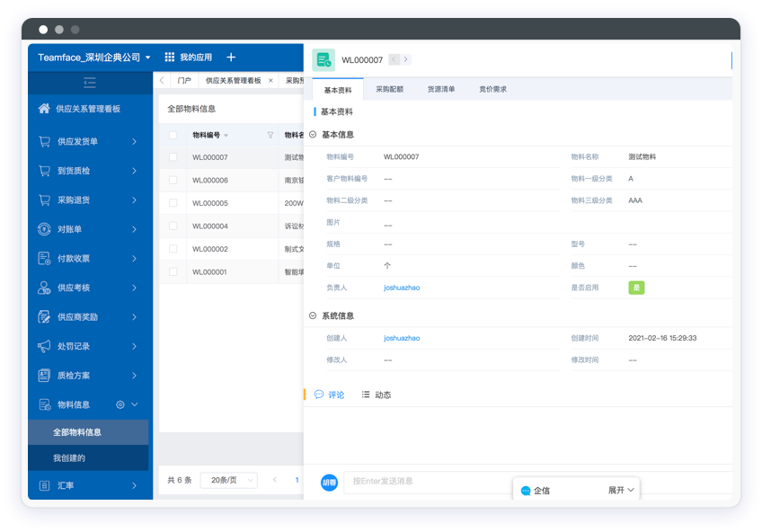Screen dimensions: 762x532
Task: Click the user icon beside 供应考核
Action: (x=44, y=288)
